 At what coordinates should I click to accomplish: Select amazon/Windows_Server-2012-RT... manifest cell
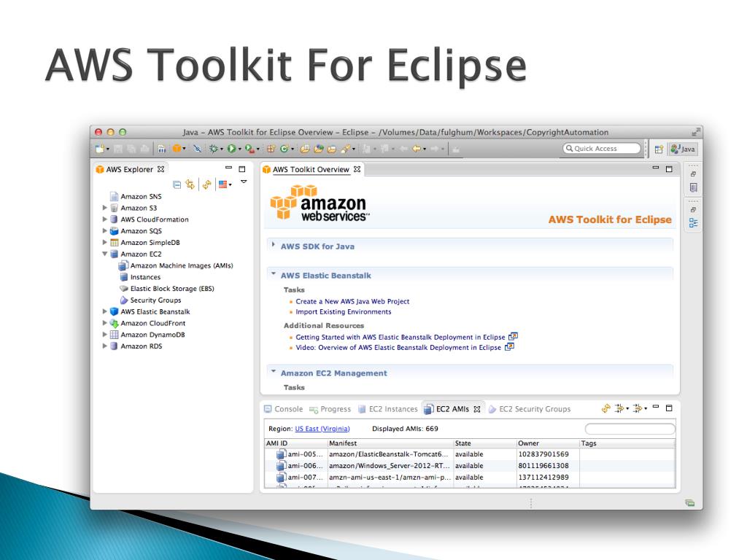390,466
